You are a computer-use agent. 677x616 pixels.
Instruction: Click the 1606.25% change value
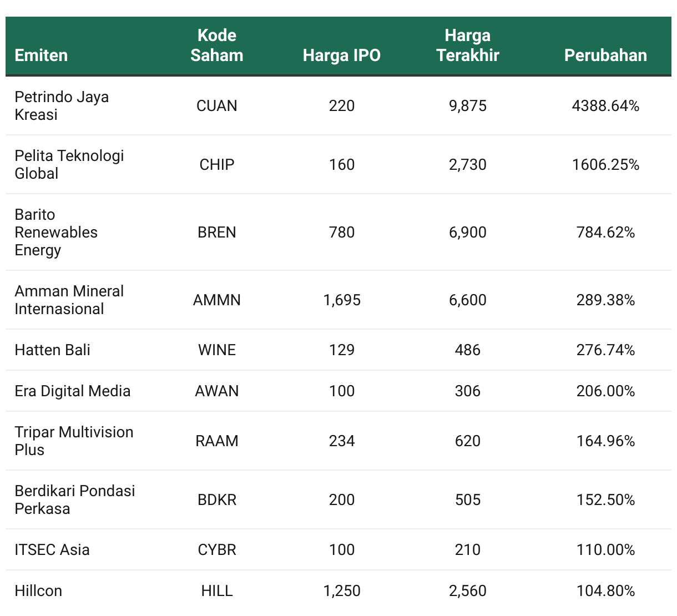tap(605, 164)
